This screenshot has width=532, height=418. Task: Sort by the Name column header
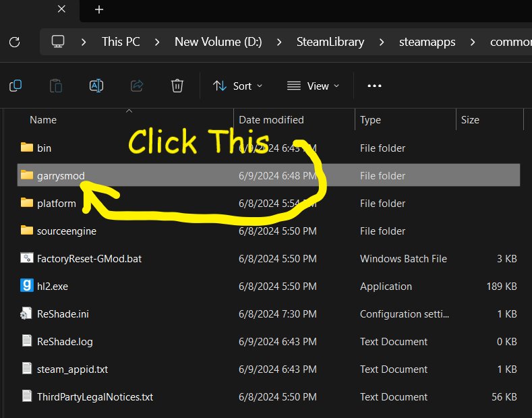43,120
